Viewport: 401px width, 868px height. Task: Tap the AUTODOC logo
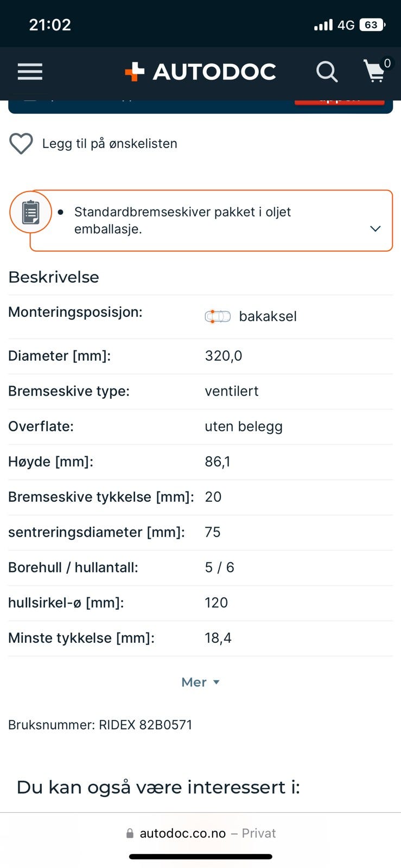[x=200, y=72]
